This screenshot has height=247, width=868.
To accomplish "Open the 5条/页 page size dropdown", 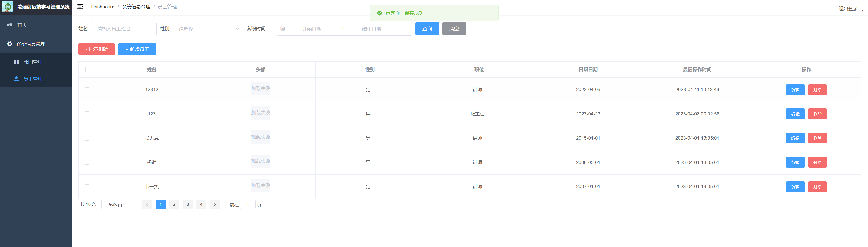I will click(x=118, y=204).
